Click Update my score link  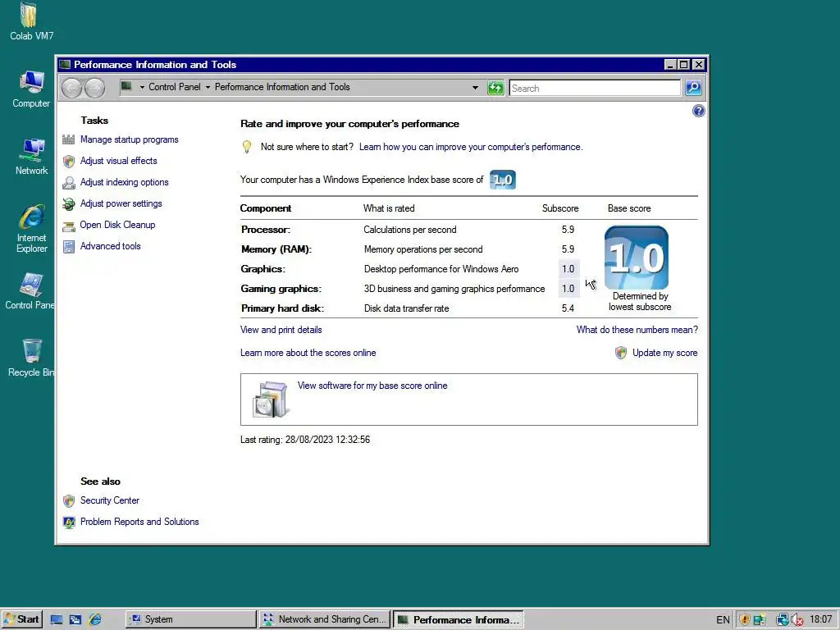(x=664, y=353)
